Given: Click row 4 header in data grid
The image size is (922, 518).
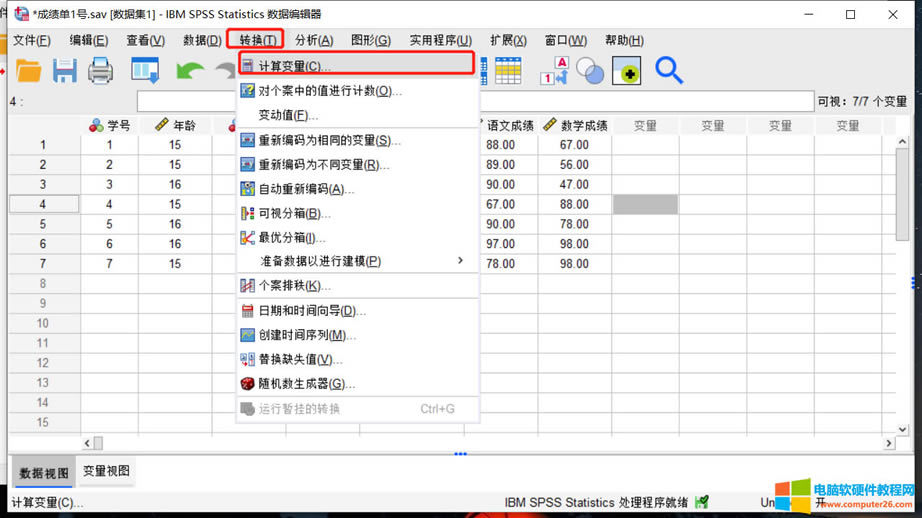Looking at the screenshot, I should point(43,204).
